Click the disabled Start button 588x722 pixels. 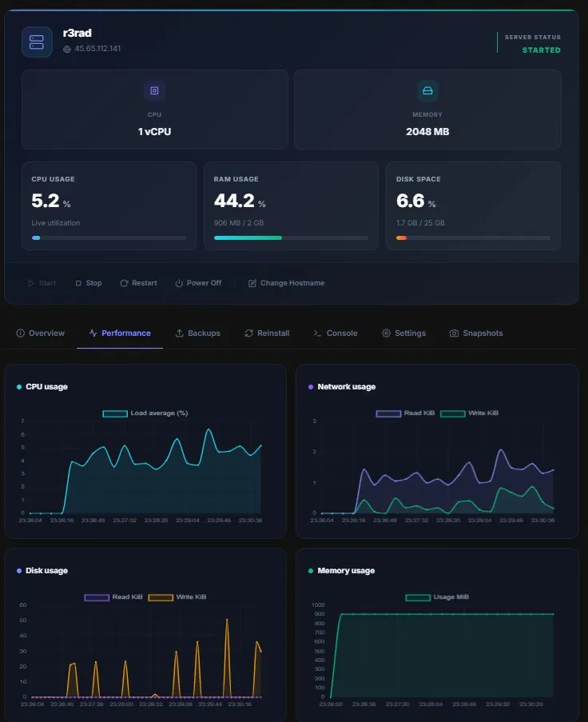pyautogui.click(x=42, y=283)
